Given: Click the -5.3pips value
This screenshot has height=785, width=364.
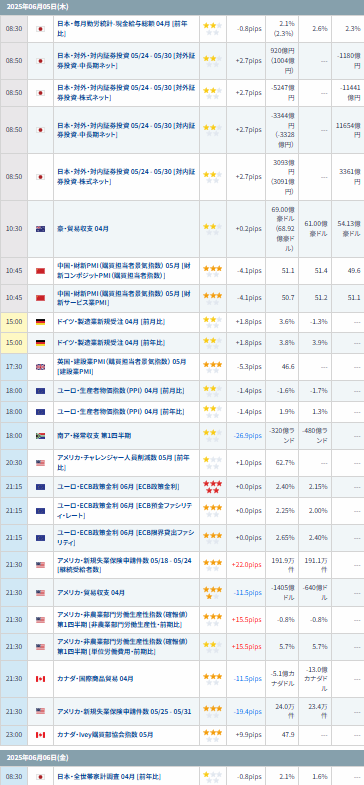Looking at the screenshot, I should click(249, 367).
